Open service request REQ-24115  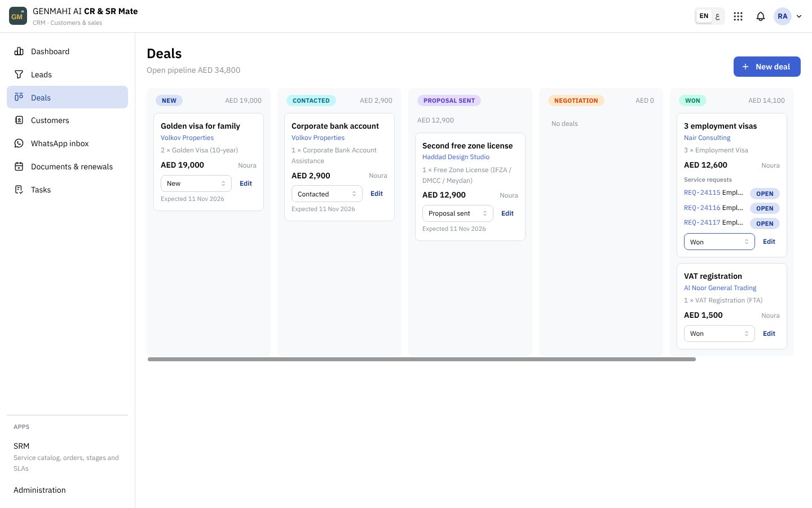pos(702,192)
